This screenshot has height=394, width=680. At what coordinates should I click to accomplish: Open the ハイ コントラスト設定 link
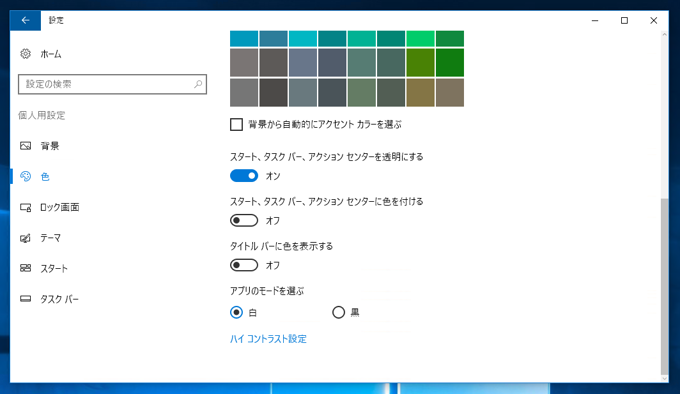click(x=268, y=339)
